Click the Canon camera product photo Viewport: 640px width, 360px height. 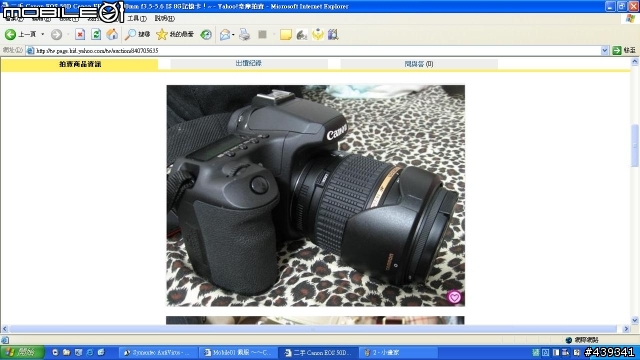pyautogui.click(x=316, y=196)
